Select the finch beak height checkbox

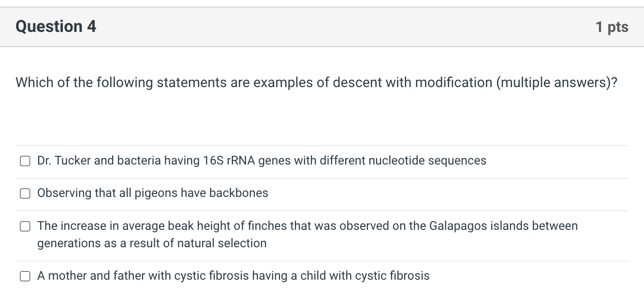tap(25, 226)
